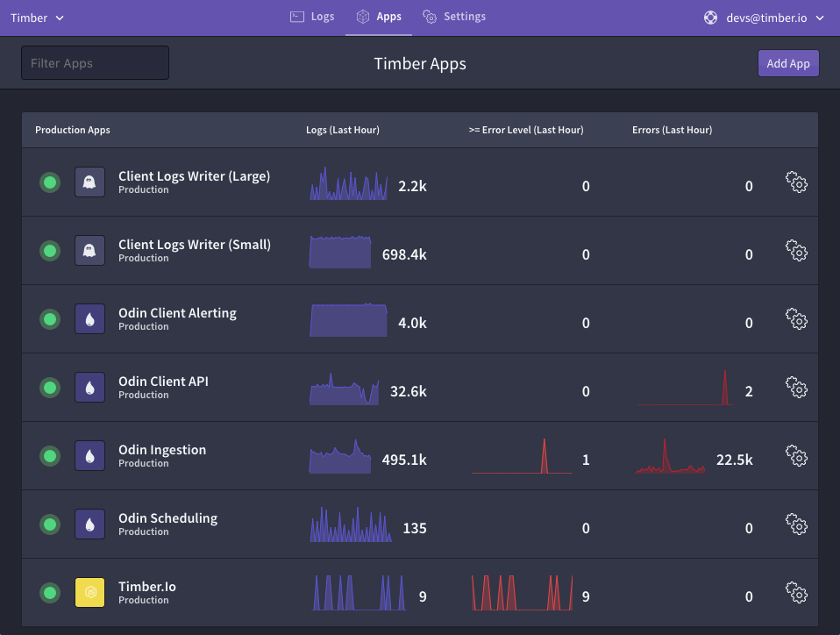Viewport: 840px width, 635px height.
Task: Open settings gear for Odin Ingestion
Action: coord(796,455)
